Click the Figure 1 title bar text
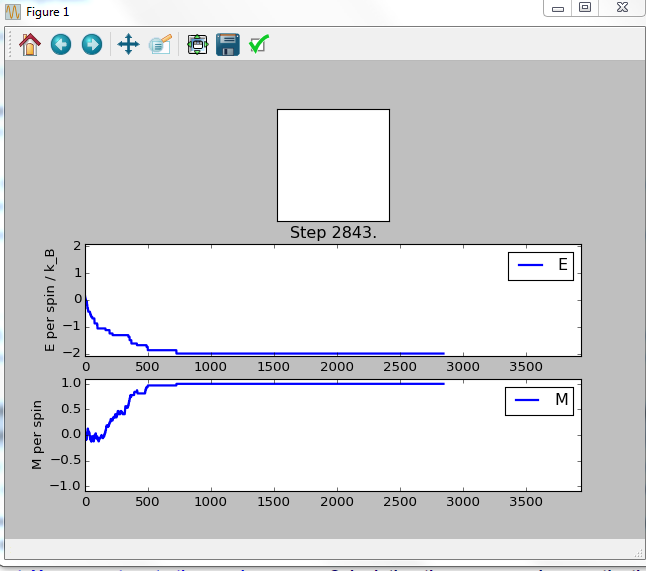 (x=47, y=12)
